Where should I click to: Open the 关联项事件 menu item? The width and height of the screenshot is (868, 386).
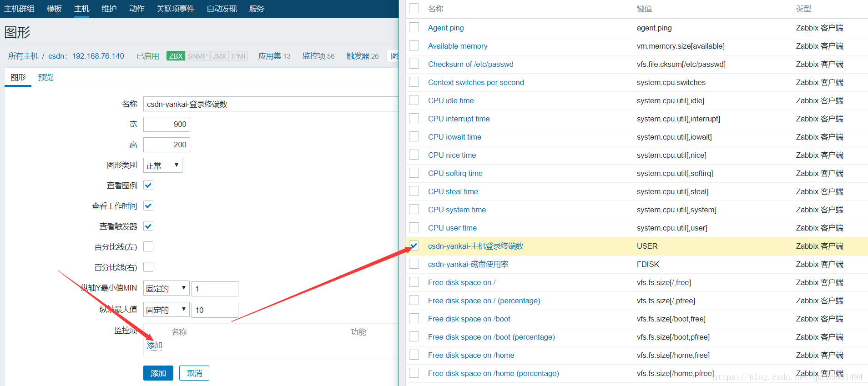coord(175,9)
